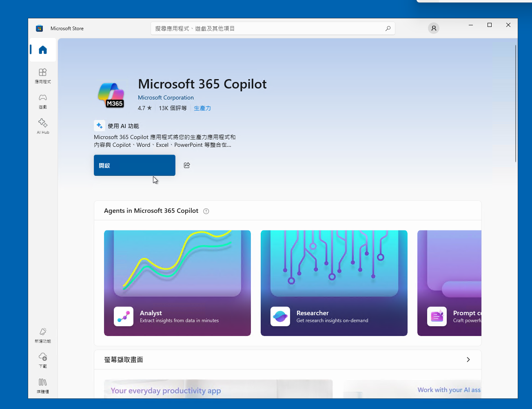The width and height of the screenshot is (532, 409).
Task: Click 'Get research insights on-demand' text
Action: click(x=332, y=321)
